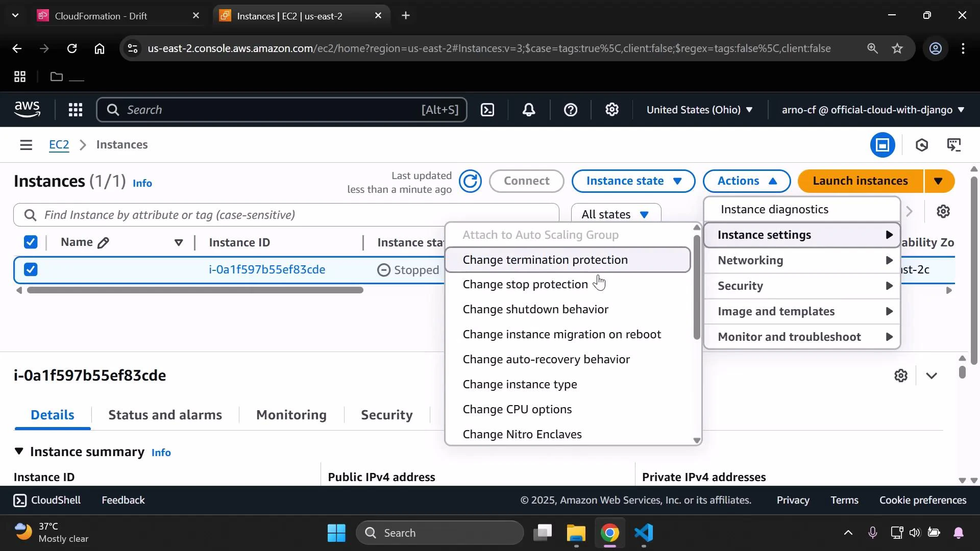This screenshot has height=551, width=980.
Task: Open the All states filter dropdown
Action: tap(615, 214)
